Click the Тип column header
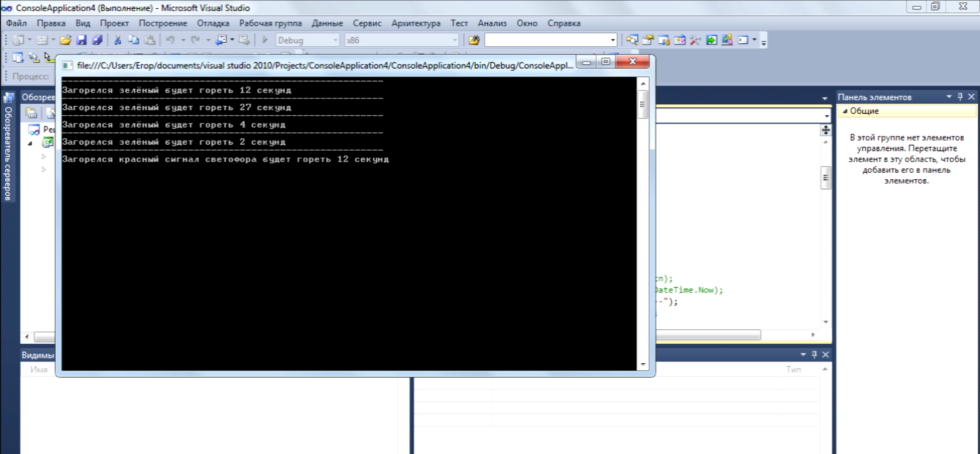The image size is (980, 454). (793, 370)
